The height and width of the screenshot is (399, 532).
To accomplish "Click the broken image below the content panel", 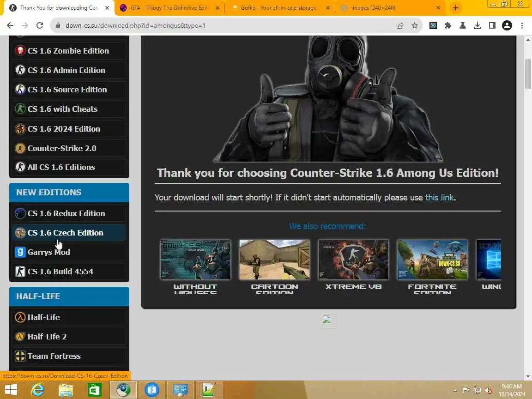I will coord(329,321).
